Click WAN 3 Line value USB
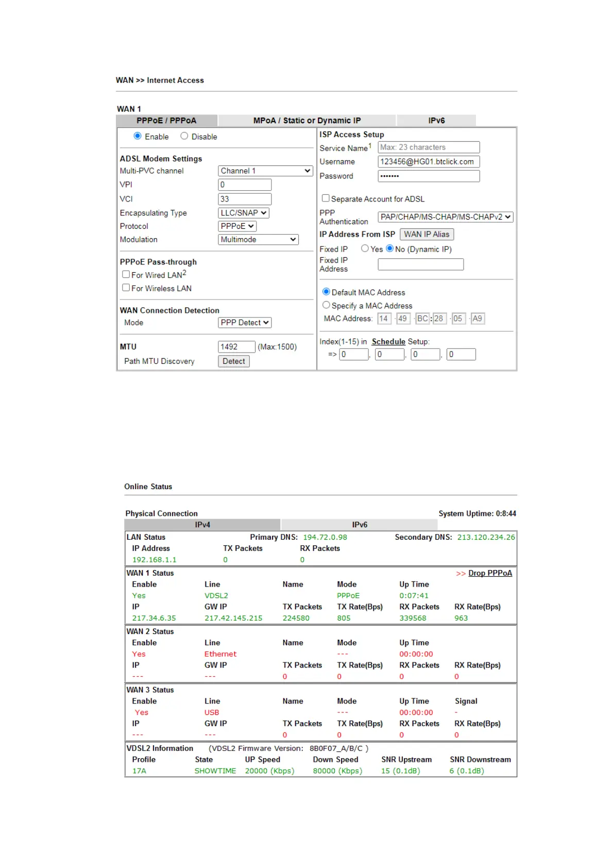The image size is (613, 868). coord(212,712)
